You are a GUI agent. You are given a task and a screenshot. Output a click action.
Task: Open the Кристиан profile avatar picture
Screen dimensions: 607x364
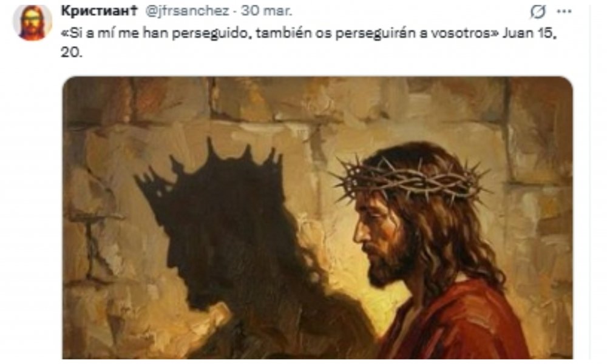[x=32, y=23]
